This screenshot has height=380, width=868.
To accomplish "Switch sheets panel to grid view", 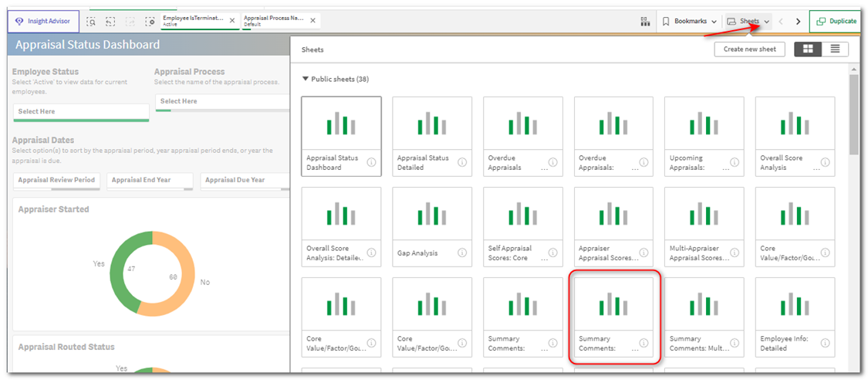I will click(808, 49).
